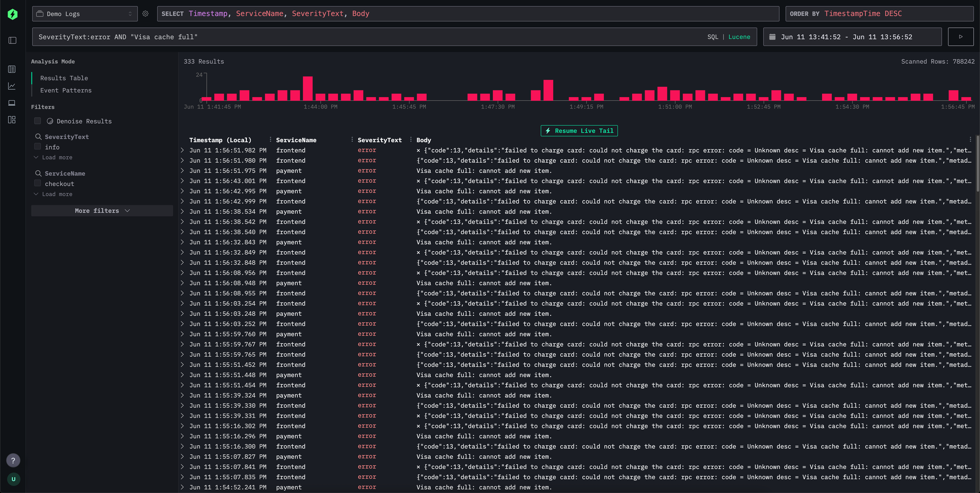Screen dimensions: 980x493
Task: Open the HyperDX logo home icon
Action: tap(12, 13)
